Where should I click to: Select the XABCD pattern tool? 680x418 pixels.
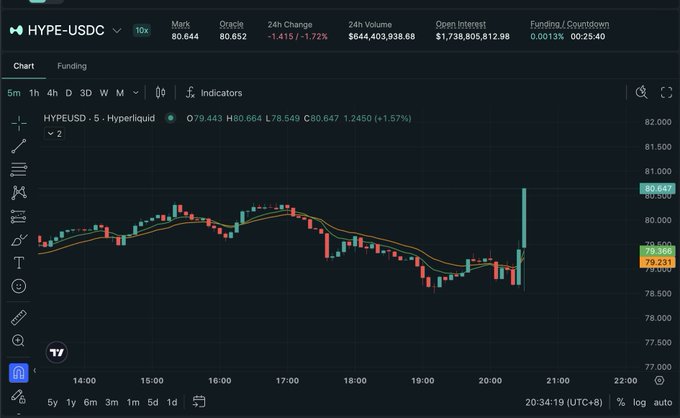pyautogui.click(x=19, y=193)
